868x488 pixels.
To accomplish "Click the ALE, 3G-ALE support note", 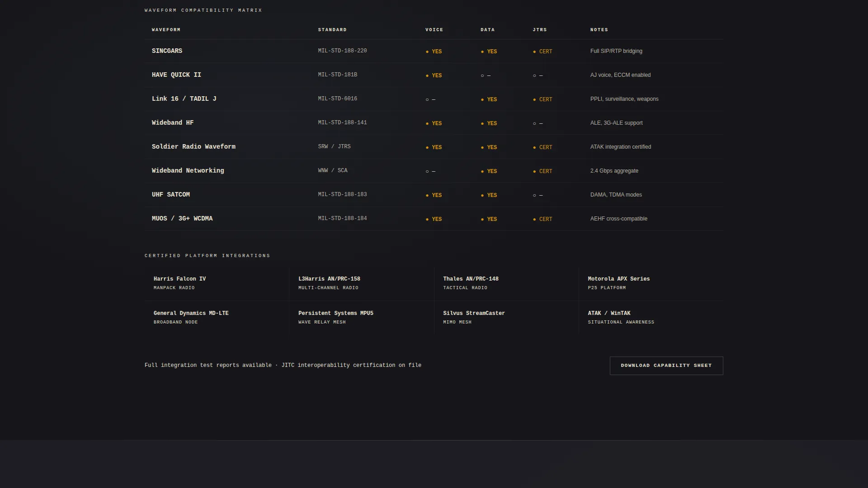I will point(616,123).
